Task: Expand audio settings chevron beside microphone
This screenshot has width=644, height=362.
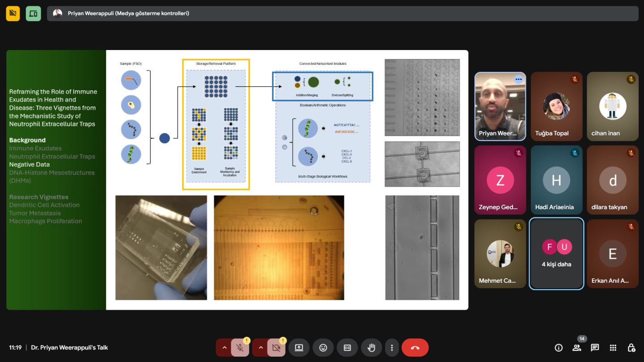Action: click(x=224, y=348)
